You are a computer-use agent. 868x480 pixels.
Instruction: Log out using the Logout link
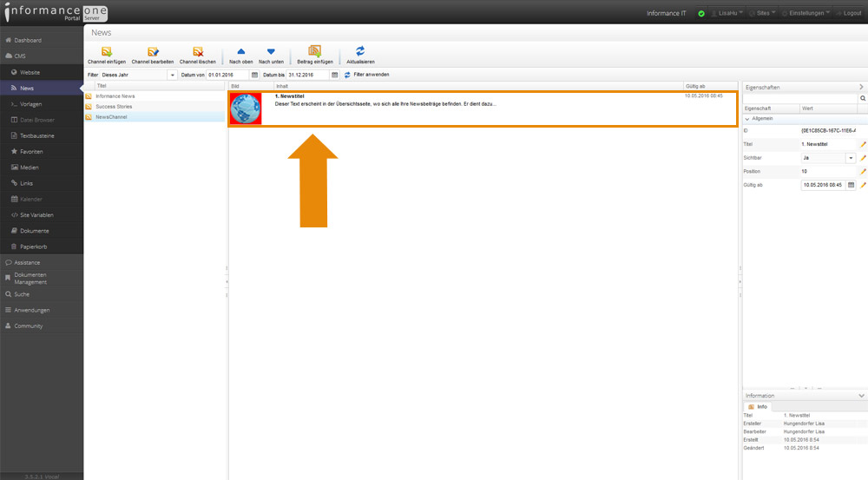tap(847, 13)
